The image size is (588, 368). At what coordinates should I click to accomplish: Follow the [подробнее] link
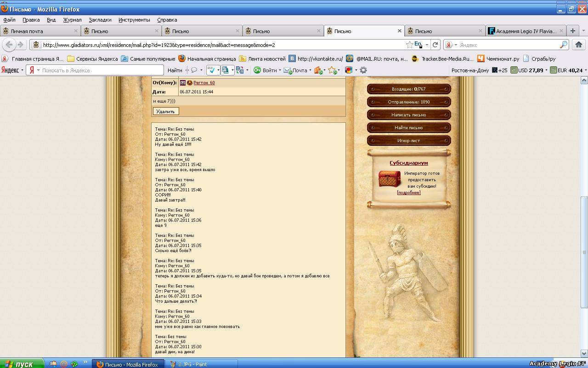(x=409, y=193)
